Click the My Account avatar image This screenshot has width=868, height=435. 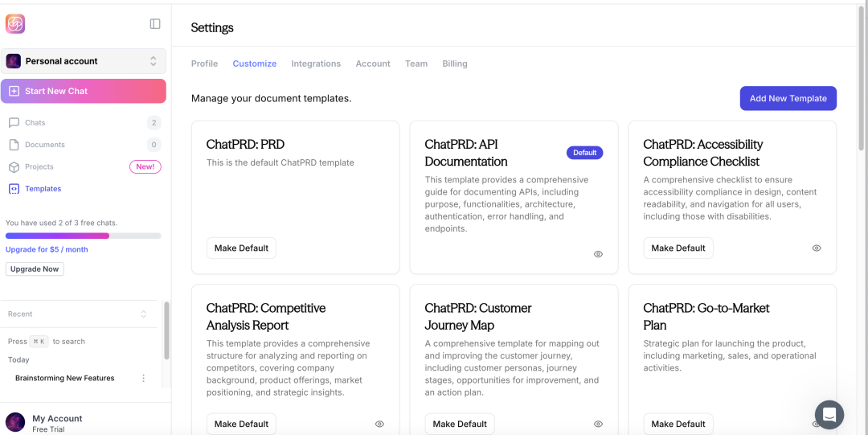point(15,422)
